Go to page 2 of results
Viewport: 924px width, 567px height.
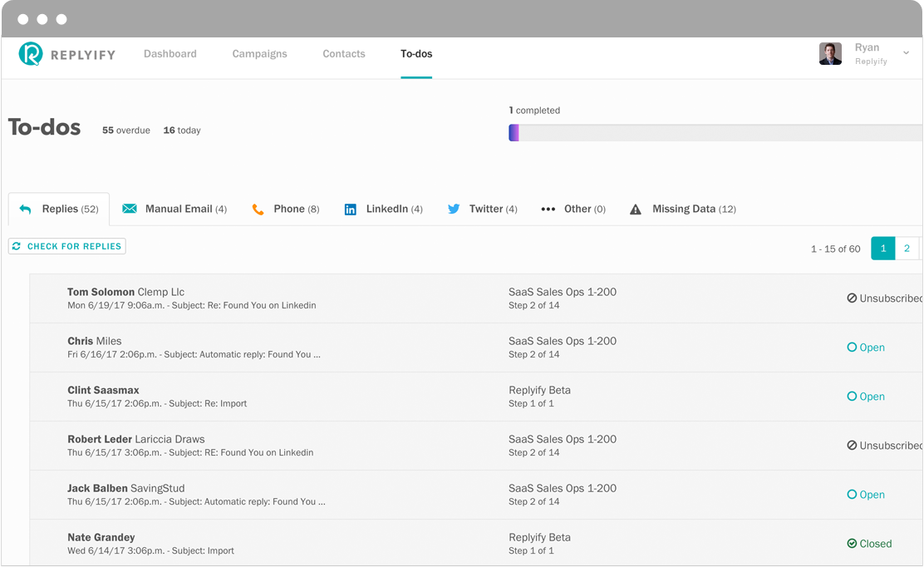[x=907, y=249]
